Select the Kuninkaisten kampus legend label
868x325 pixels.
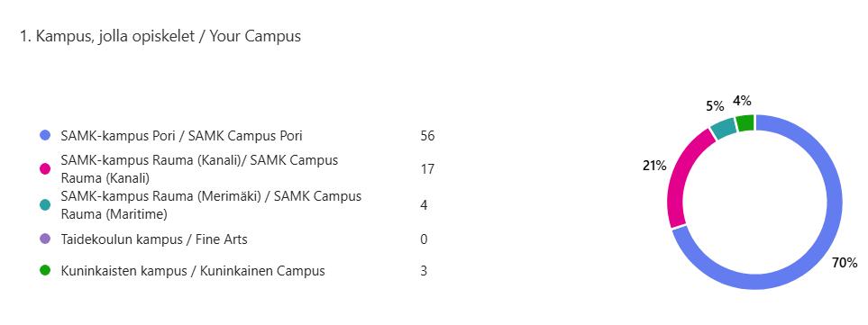click(193, 271)
